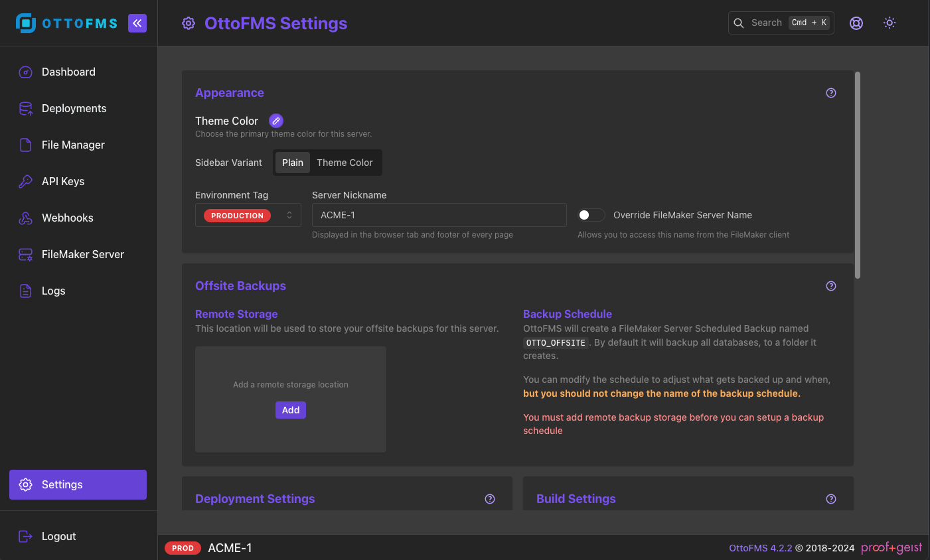Click the Backup Schedule subheading
This screenshot has width=930, height=560.
568,314
